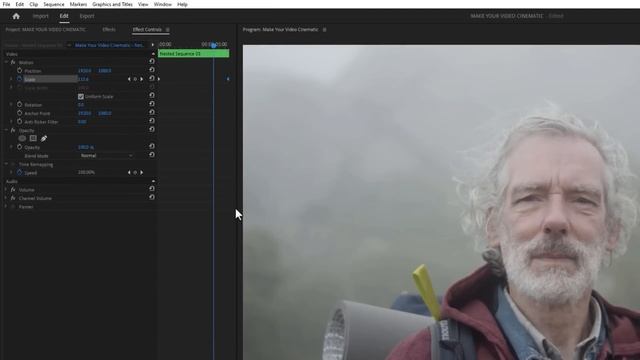Collapse the Opacity effect group
The height and width of the screenshot is (360, 640).
click(6, 130)
